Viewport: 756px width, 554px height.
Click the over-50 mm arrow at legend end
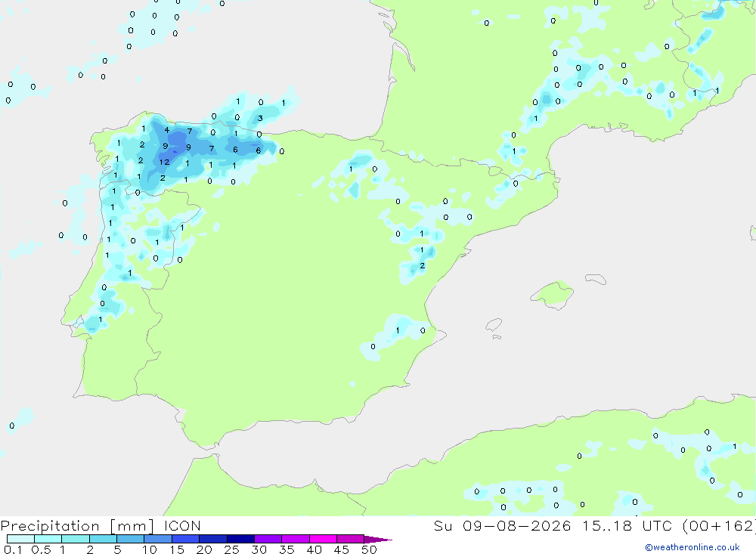pos(377,540)
